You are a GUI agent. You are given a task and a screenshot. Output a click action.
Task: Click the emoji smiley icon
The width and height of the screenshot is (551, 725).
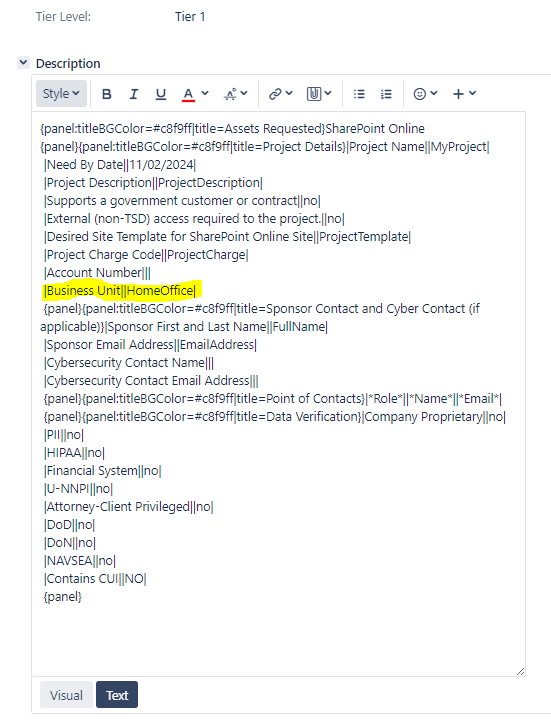point(420,94)
